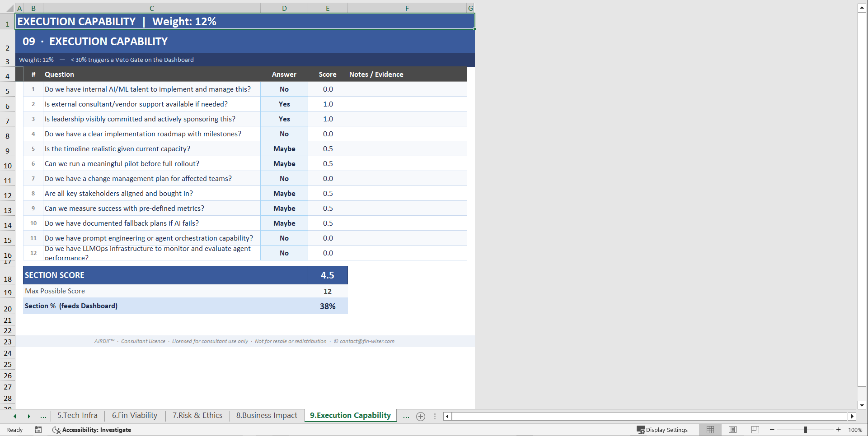Open Display Settings in status bar
The height and width of the screenshot is (436, 868).
[662, 430]
